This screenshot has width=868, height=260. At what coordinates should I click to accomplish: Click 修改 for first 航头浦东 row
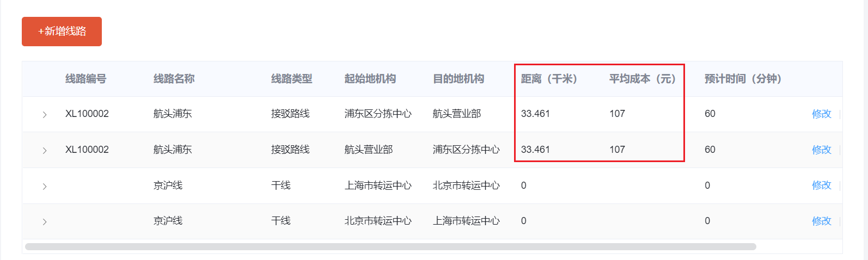pyautogui.click(x=821, y=114)
